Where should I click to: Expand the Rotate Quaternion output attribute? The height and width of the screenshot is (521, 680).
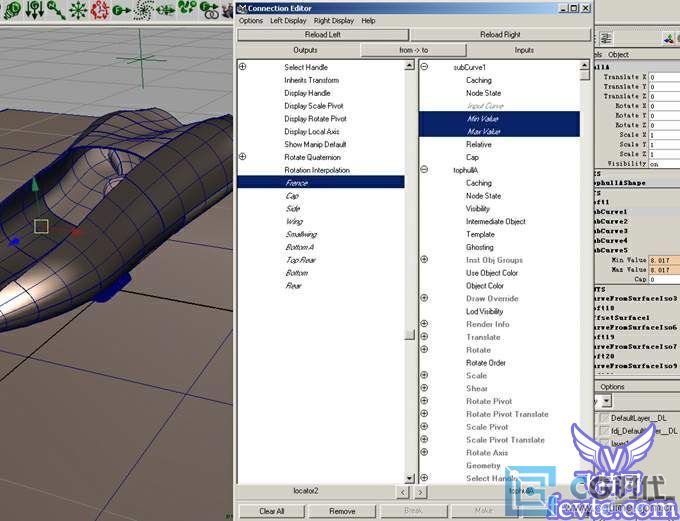click(243, 157)
